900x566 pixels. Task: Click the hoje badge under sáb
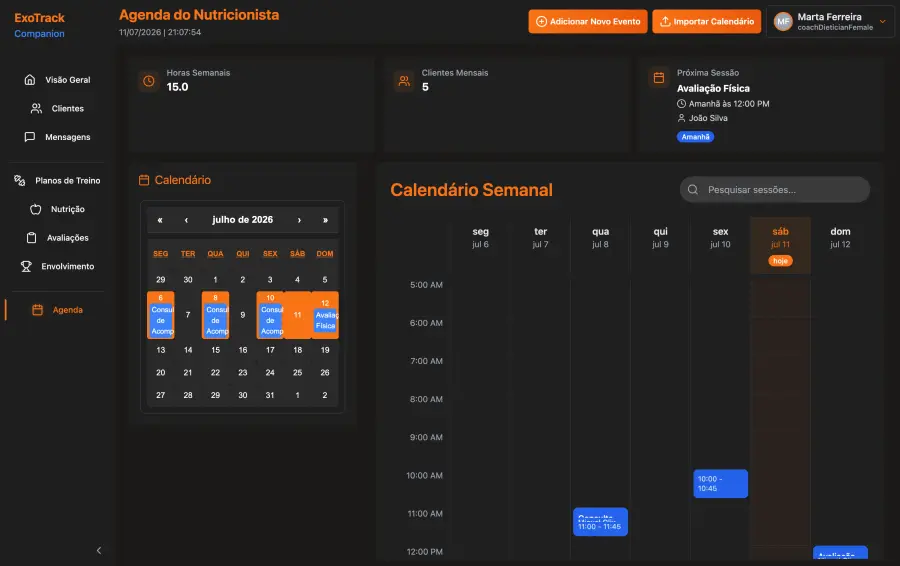click(x=780, y=261)
